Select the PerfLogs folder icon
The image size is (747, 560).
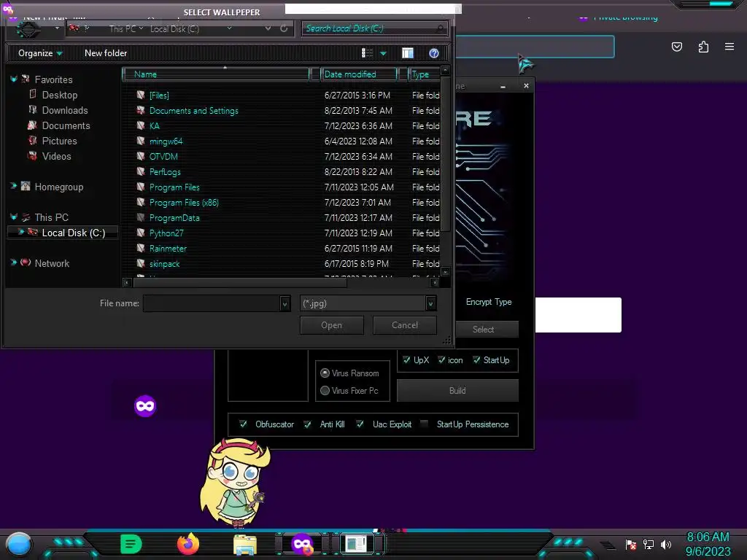click(x=141, y=171)
